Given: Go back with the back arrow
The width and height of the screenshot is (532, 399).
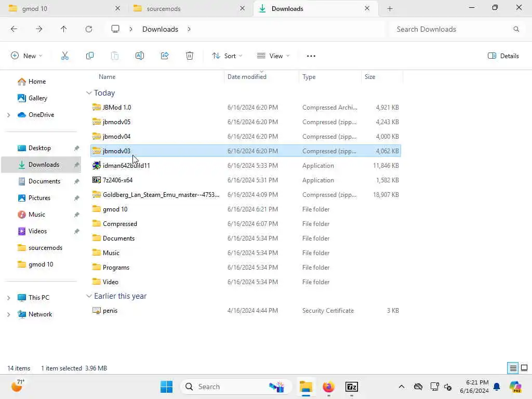Looking at the screenshot, I should pos(14,29).
